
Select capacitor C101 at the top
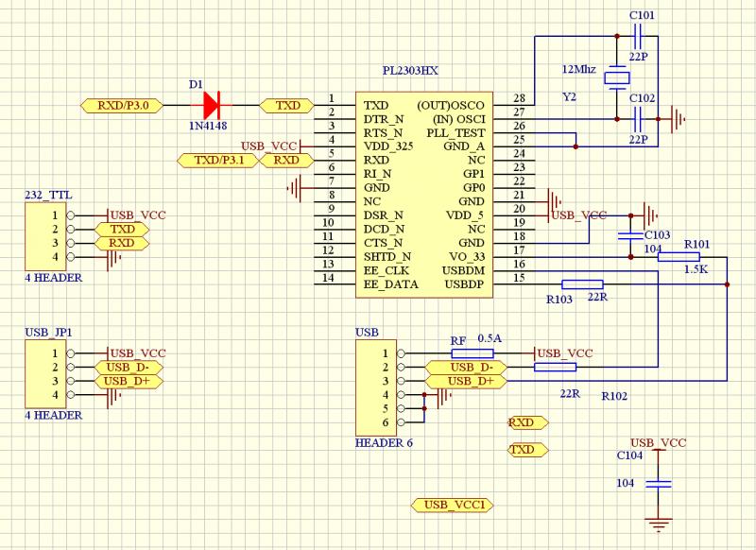[639, 36]
